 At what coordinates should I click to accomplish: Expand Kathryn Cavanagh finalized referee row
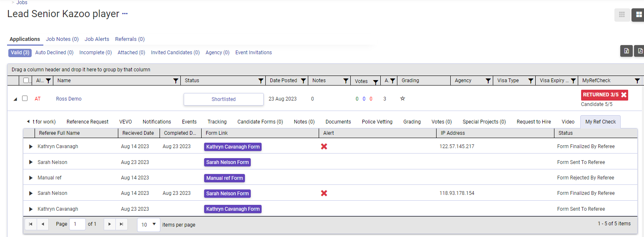pos(30,146)
